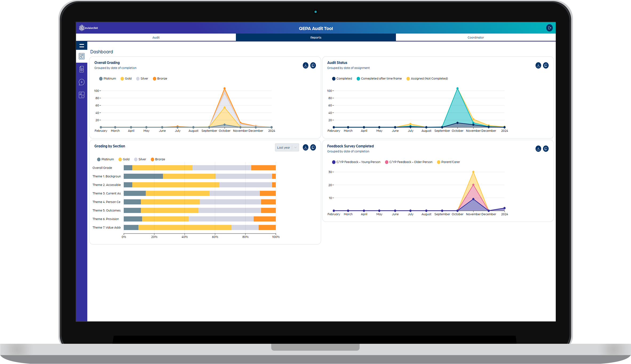Click the Invision360 logo

[x=89, y=28]
